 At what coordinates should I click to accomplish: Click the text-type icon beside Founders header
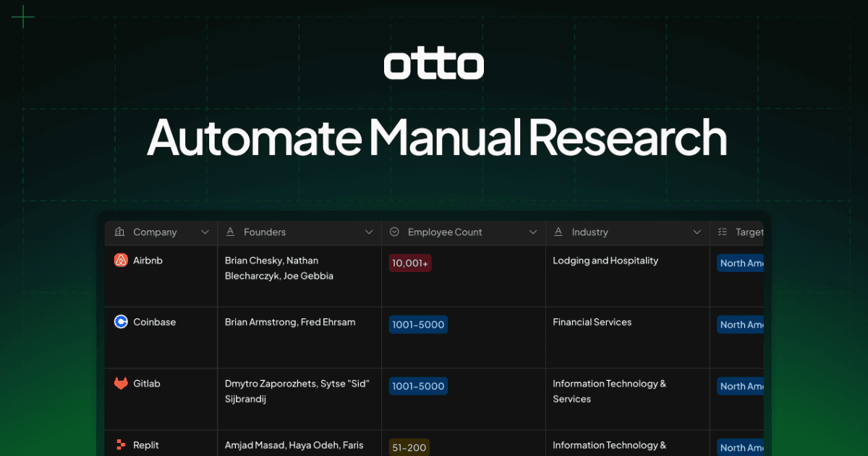pyautogui.click(x=231, y=232)
